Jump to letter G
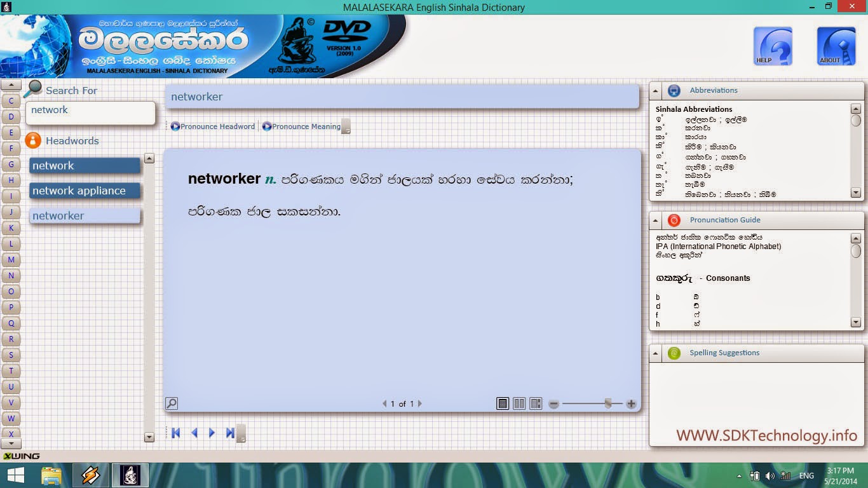The width and height of the screenshot is (868, 488). click(11, 165)
